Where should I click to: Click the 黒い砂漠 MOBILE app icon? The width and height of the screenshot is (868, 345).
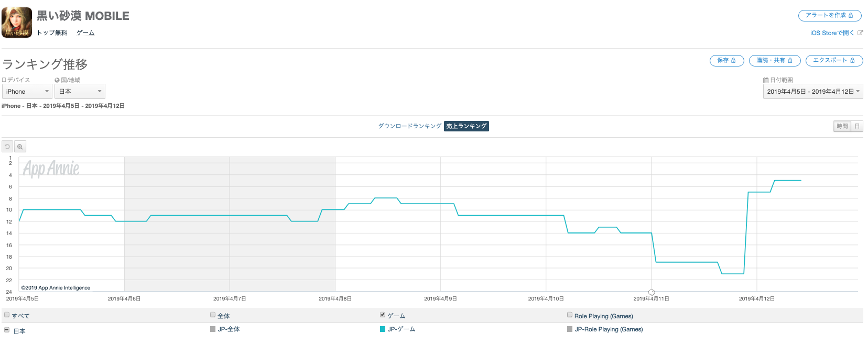tap(17, 23)
